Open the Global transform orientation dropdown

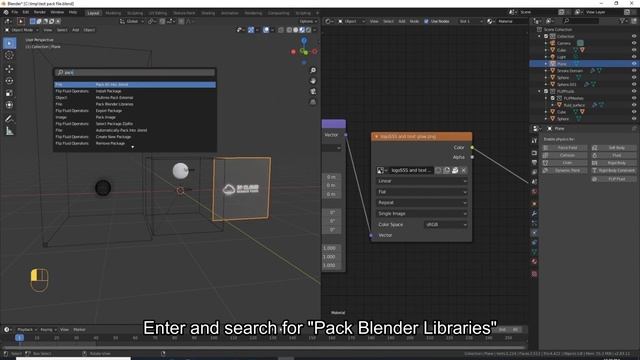point(132,21)
